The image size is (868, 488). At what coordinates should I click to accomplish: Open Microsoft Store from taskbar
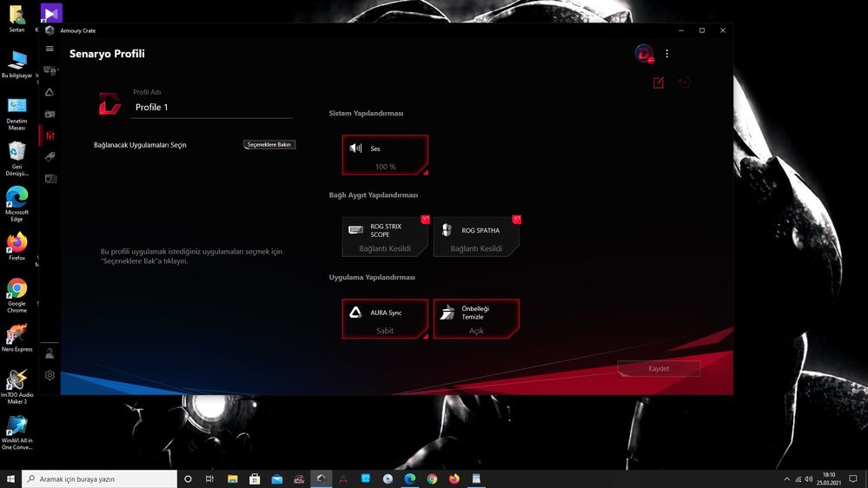(255, 478)
